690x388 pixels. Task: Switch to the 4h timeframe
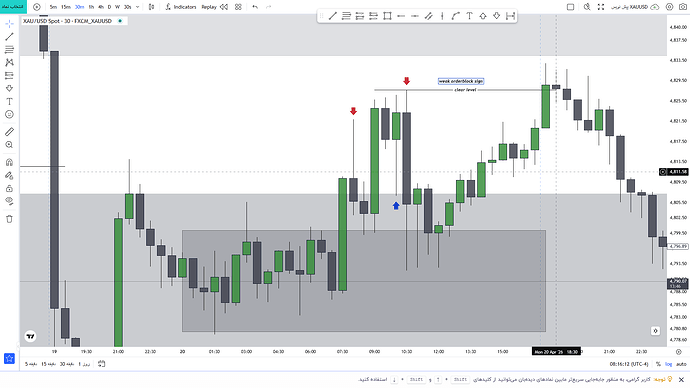tap(101, 7)
